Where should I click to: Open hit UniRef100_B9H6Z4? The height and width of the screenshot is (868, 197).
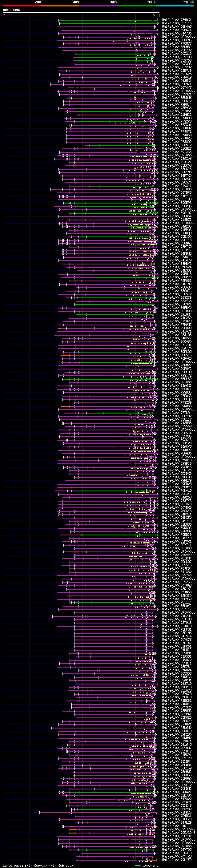pyautogui.click(x=177, y=30)
